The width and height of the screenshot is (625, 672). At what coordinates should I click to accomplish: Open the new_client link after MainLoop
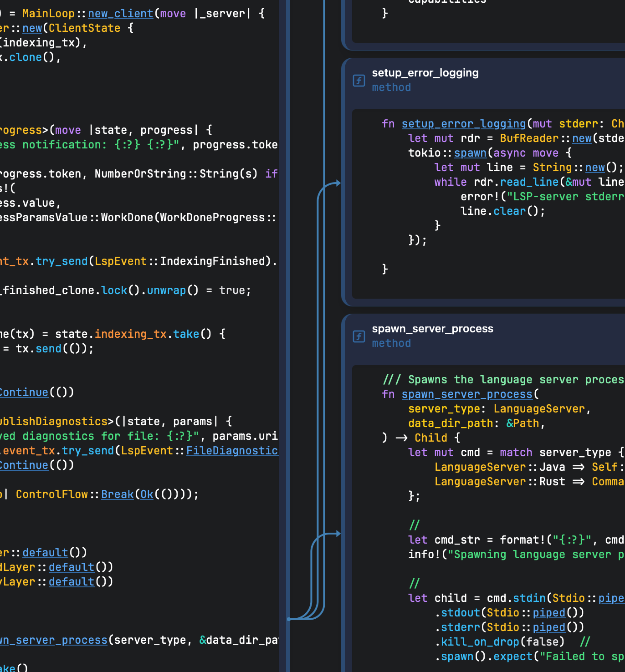coord(120,14)
